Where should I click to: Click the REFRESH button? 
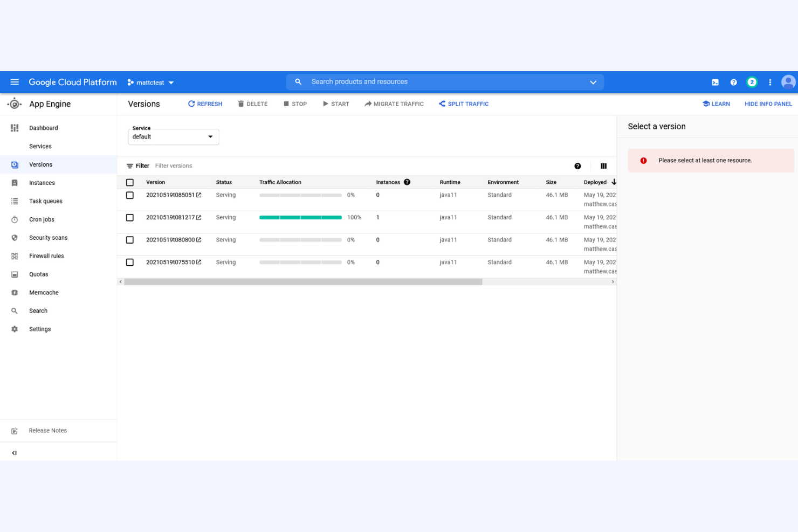205,103
